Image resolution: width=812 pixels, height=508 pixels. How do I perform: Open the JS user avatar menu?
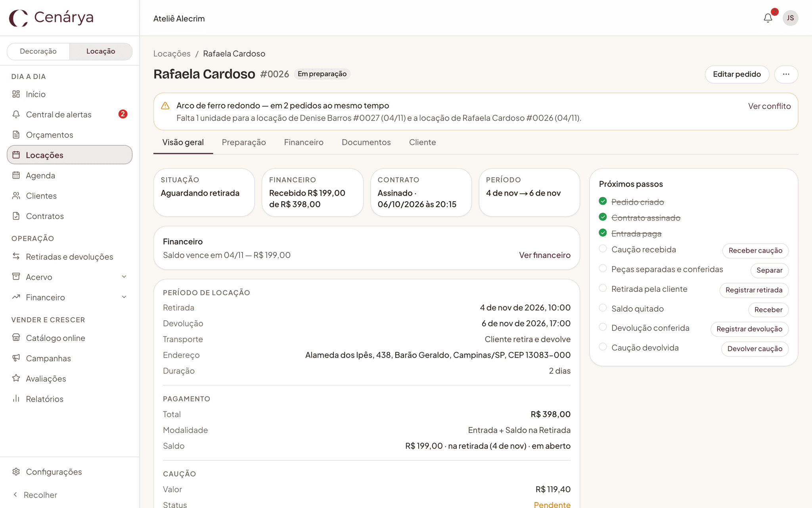coord(790,18)
